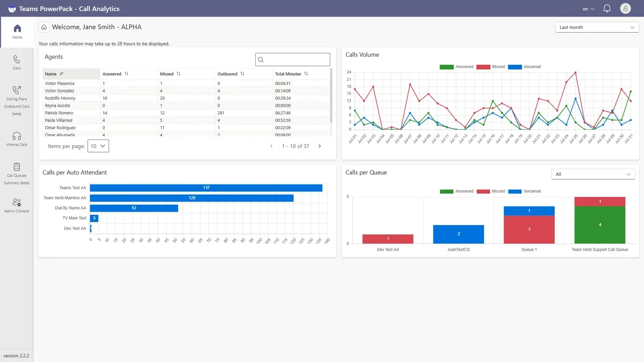The width and height of the screenshot is (644, 362).
Task: Open the Last month date range dropdown
Action: tap(597, 27)
